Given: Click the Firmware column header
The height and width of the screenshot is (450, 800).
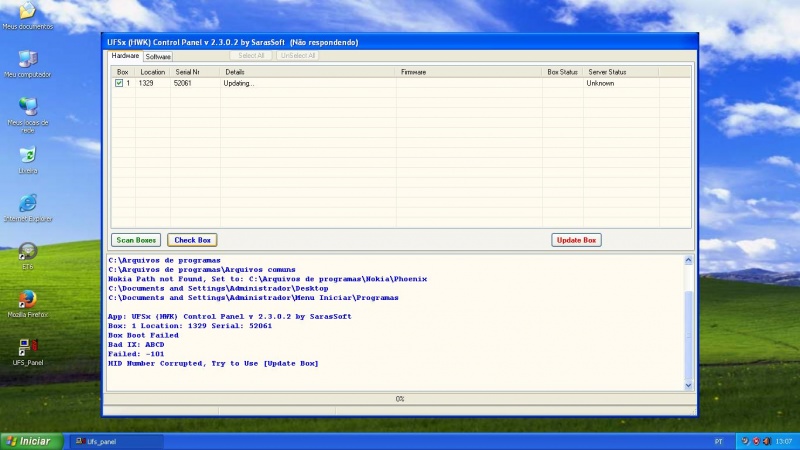Looking at the screenshot, I should 468,72.
